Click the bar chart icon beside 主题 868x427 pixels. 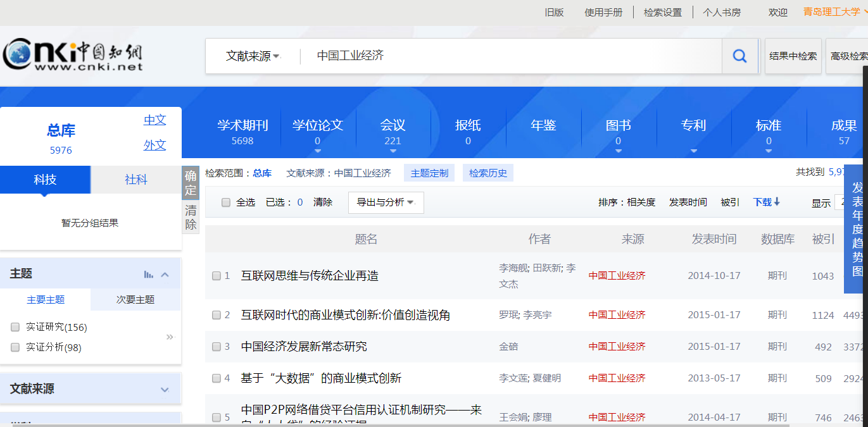[x=149, y=275]
